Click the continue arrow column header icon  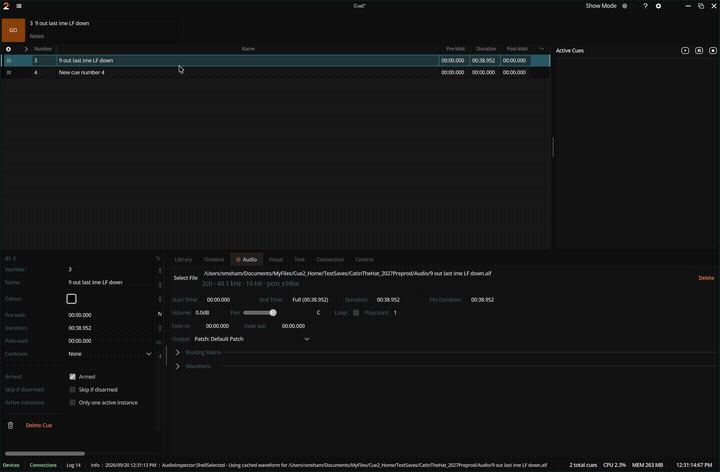point(541,49)
